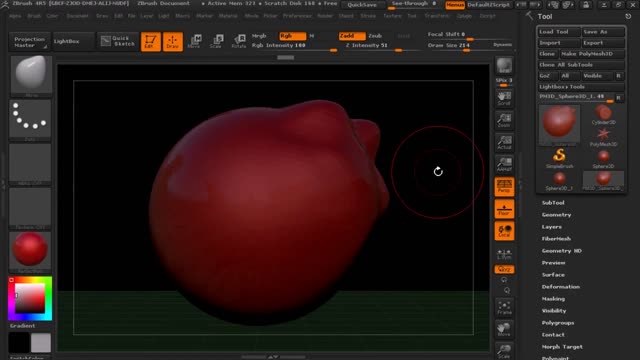Click the Frame mesh icon

click(x=504, y=308)
